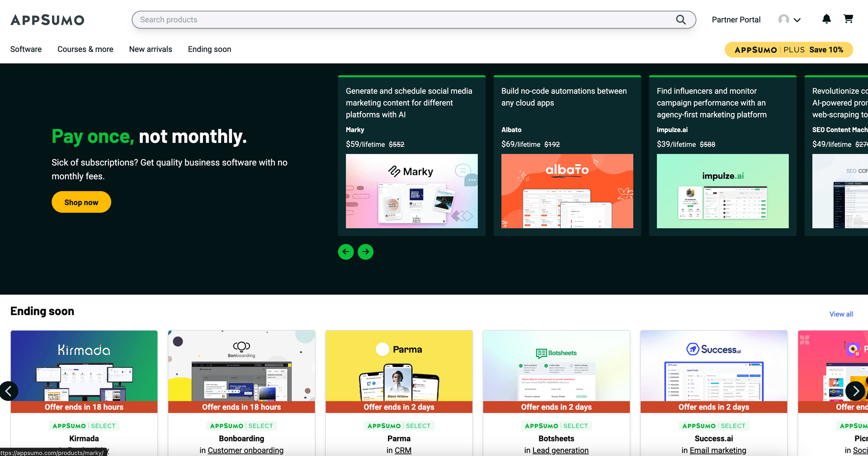Click Ending soon section heading
This screenshot has width=868, height=456.
42,311
